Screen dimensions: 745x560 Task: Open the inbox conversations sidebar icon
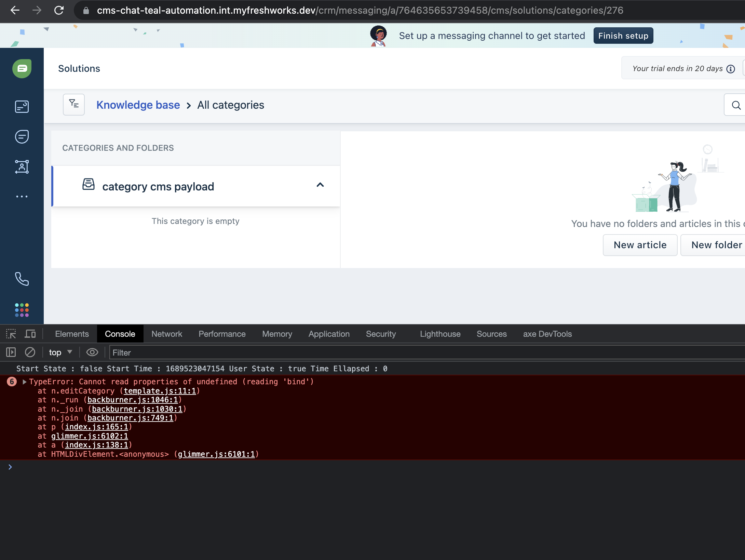22,107
